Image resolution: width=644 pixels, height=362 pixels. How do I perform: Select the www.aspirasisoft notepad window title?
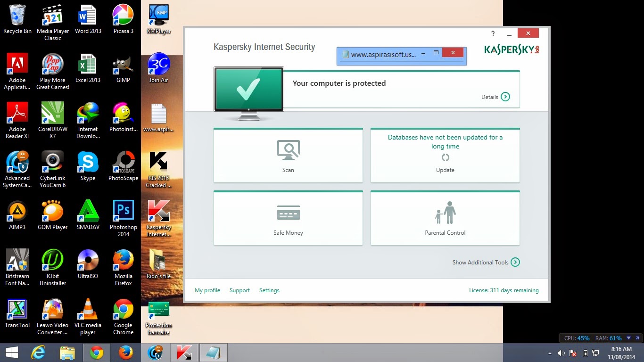pos(383,54)
